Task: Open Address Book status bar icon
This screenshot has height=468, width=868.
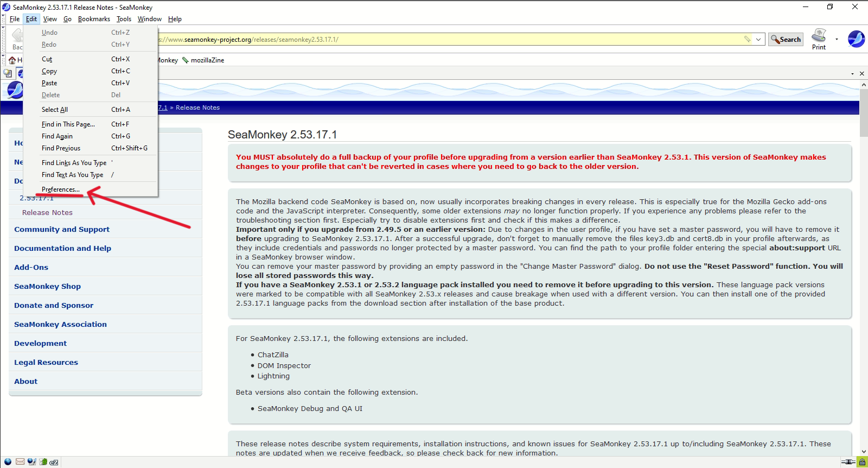Action: 43,462
